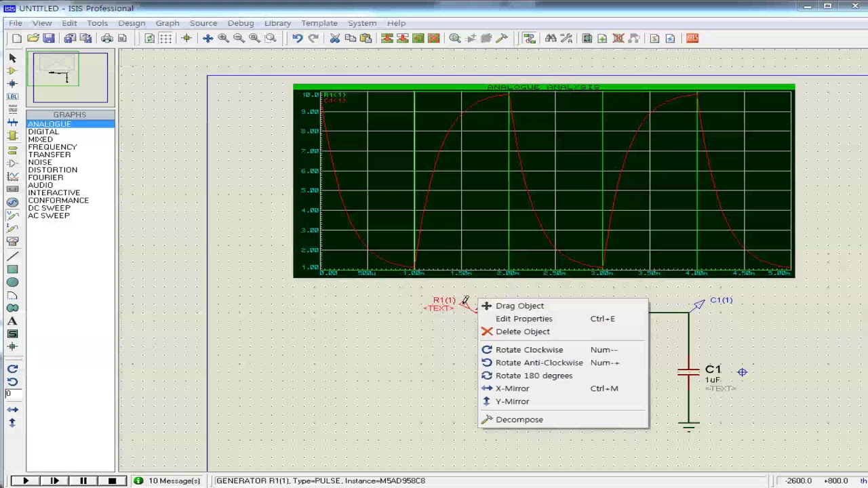Image resolution: width=868 pixels, height=488 pixels.
Task: Click the Redraw display icon
Action: tap(149, 39)
